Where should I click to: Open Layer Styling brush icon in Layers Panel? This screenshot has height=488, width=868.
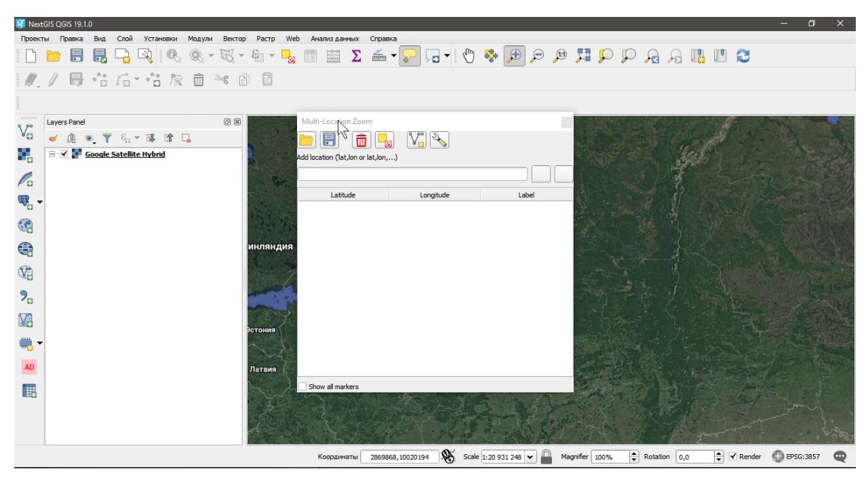[x=54, y=139]
